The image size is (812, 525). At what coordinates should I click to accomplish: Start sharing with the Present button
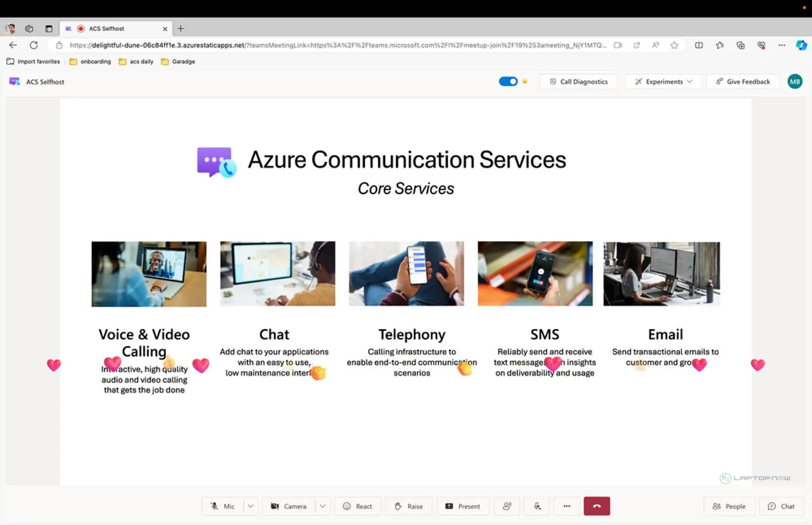coord(462,506)
